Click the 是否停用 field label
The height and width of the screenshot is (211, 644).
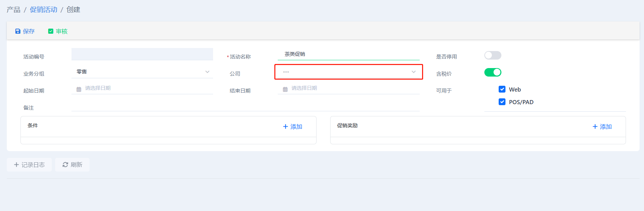(447, 57)
